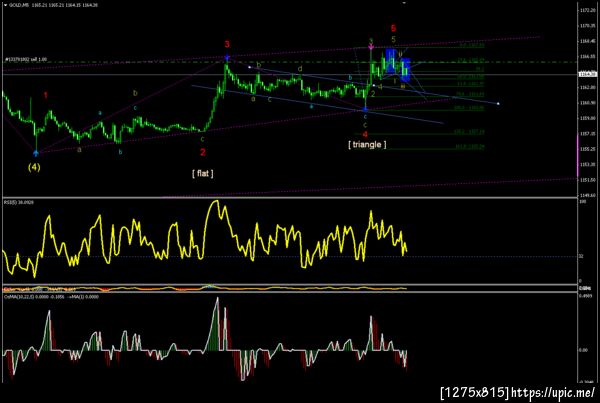Click the red wave 1 label

pyautogui.click(x=46, y=95)
